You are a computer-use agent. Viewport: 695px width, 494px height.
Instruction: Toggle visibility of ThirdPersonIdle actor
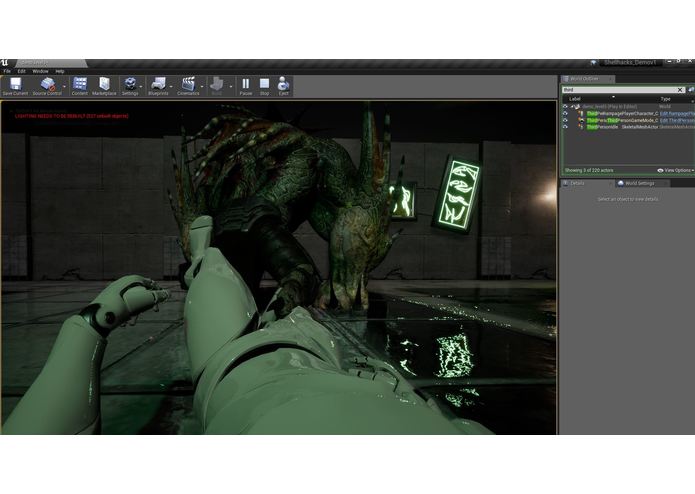coord(565,127)
